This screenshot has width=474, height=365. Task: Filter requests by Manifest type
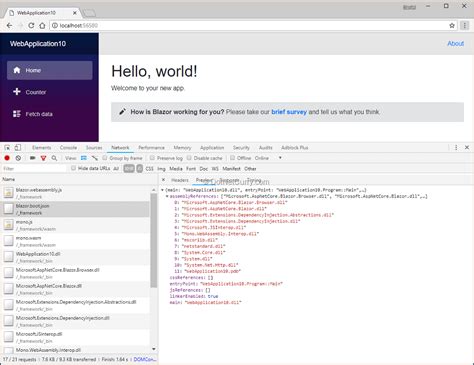tap(231, 169)
